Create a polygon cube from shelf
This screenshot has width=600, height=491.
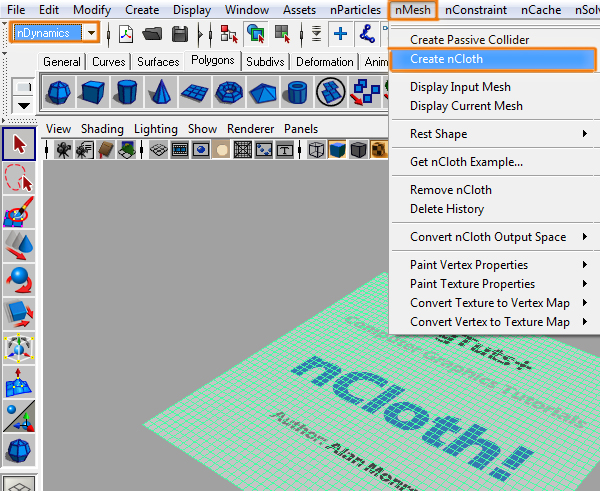(x=93, y=92)
